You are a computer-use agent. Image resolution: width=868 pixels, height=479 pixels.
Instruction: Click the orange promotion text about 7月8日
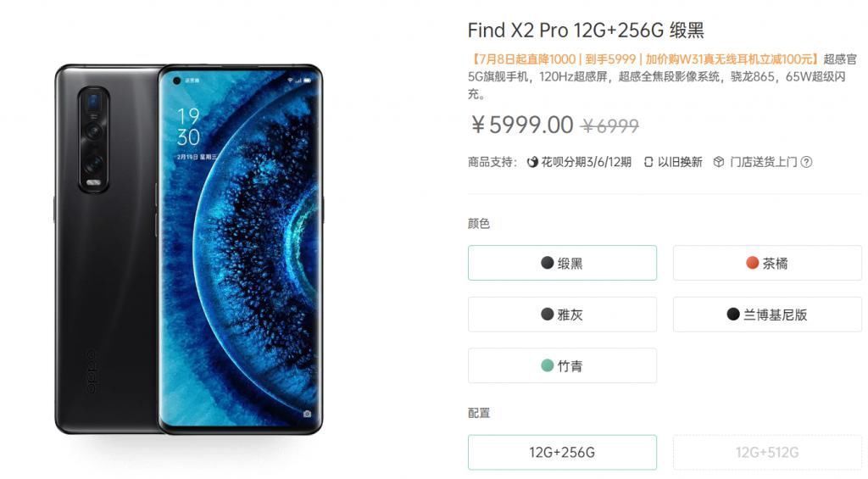644,59
